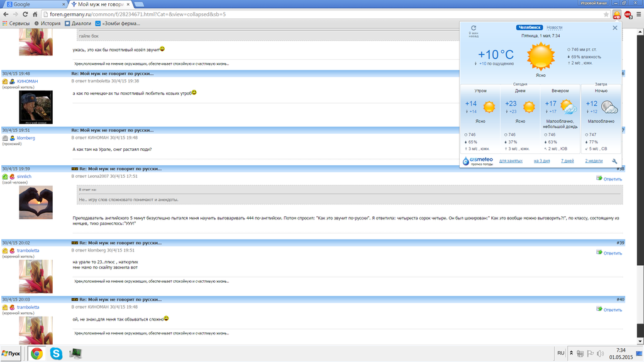Open a new browser tab

(x=139, y=4)
